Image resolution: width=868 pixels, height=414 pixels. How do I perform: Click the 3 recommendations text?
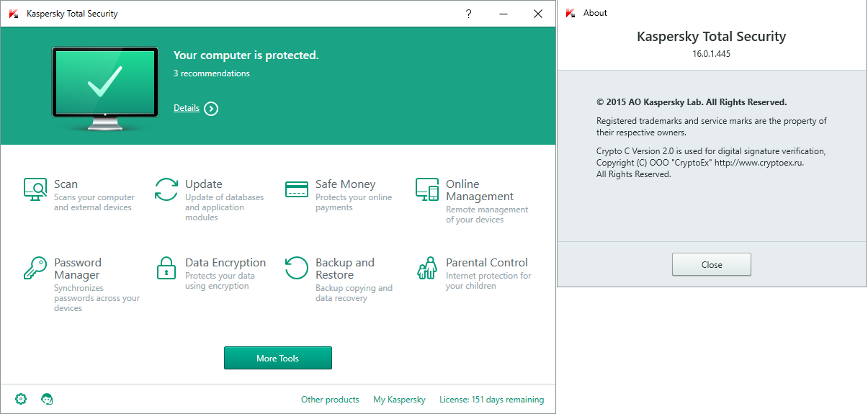pos(212,73)
